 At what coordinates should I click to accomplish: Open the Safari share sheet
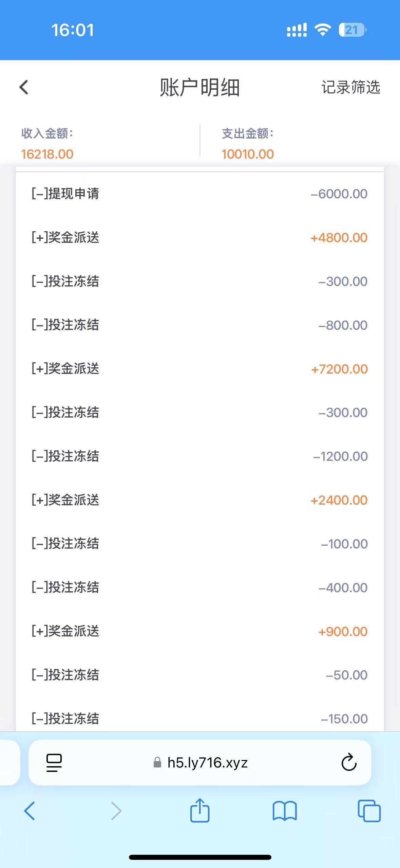click(x=200, y=810)
